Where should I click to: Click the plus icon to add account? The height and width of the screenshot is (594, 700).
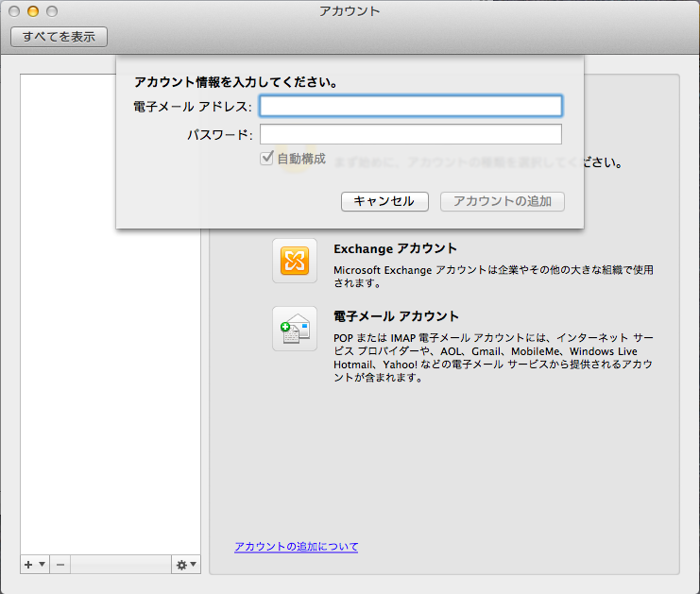pos(28,564)
